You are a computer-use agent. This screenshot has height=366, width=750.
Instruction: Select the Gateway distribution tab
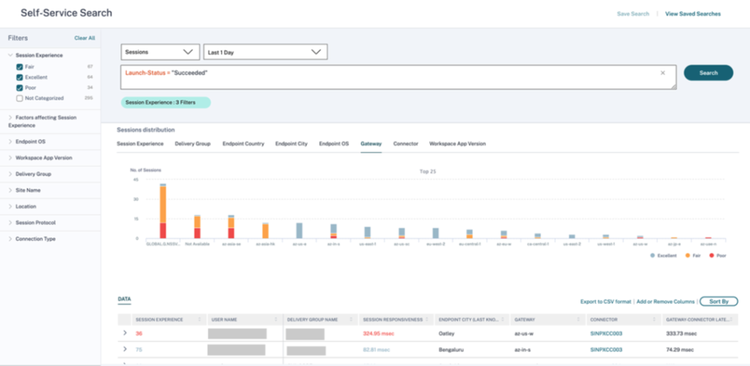tap(371, 144)
